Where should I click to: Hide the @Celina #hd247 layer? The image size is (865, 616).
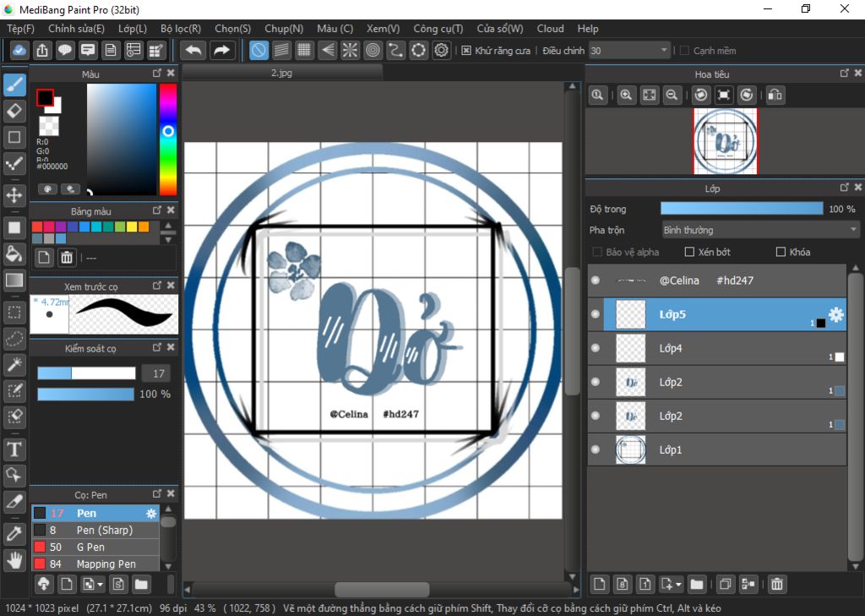pyautogui.click(x=596, y=280)
